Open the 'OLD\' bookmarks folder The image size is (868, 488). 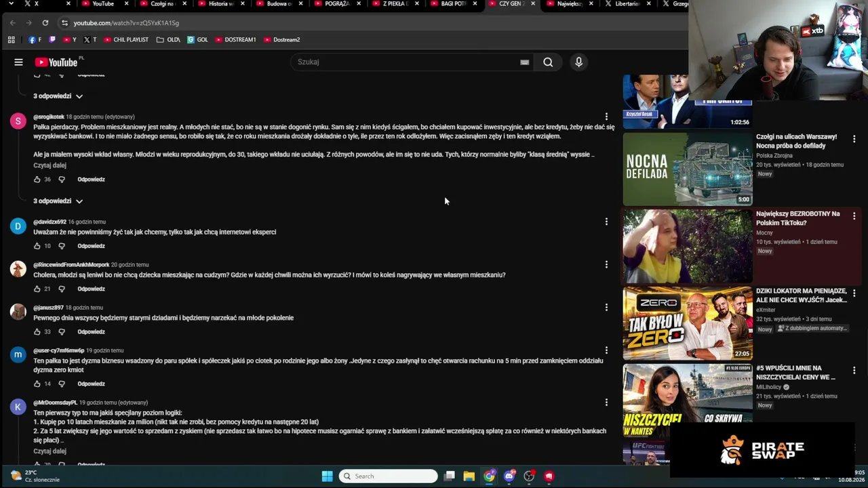coord(168,40)
